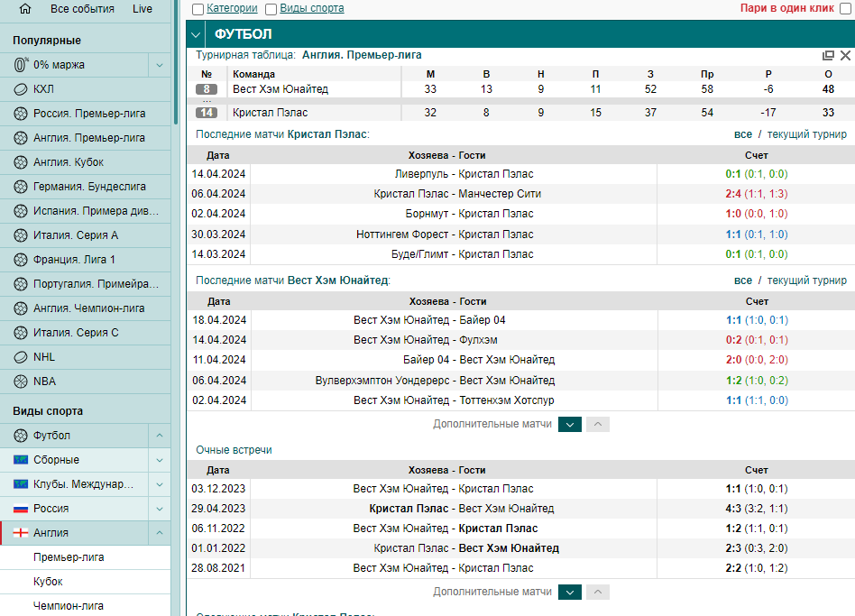Click the home icon in the top bar
This screenshot has height=616, width=855.
(x=25, y=9)
